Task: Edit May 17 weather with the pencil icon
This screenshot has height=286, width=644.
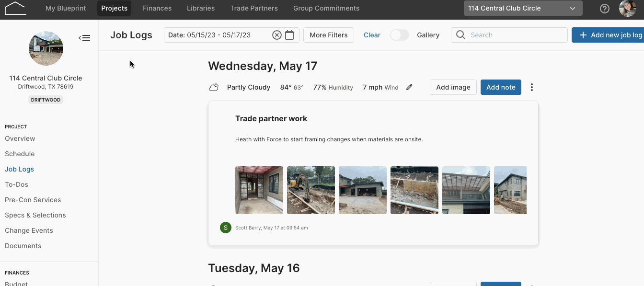Action: click(x=409, y=87)
